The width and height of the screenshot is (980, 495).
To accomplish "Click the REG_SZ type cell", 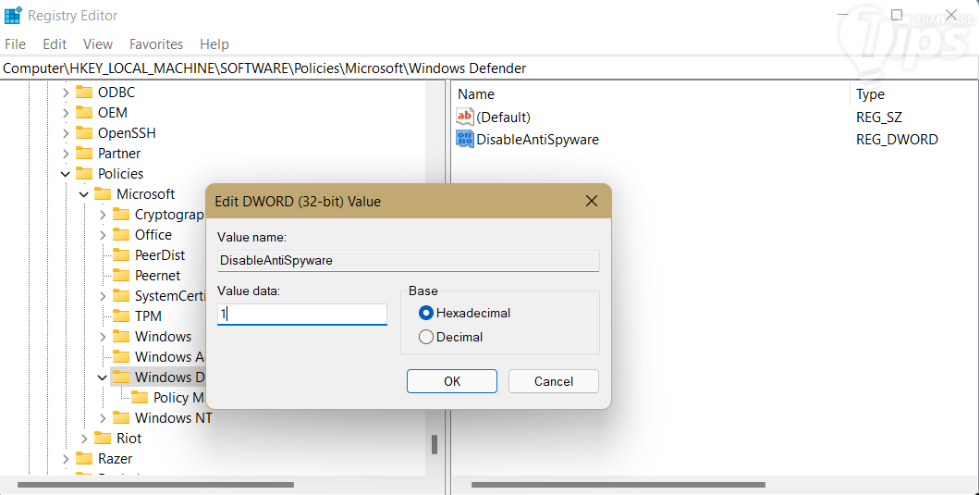I will click(x=878, y=117).
